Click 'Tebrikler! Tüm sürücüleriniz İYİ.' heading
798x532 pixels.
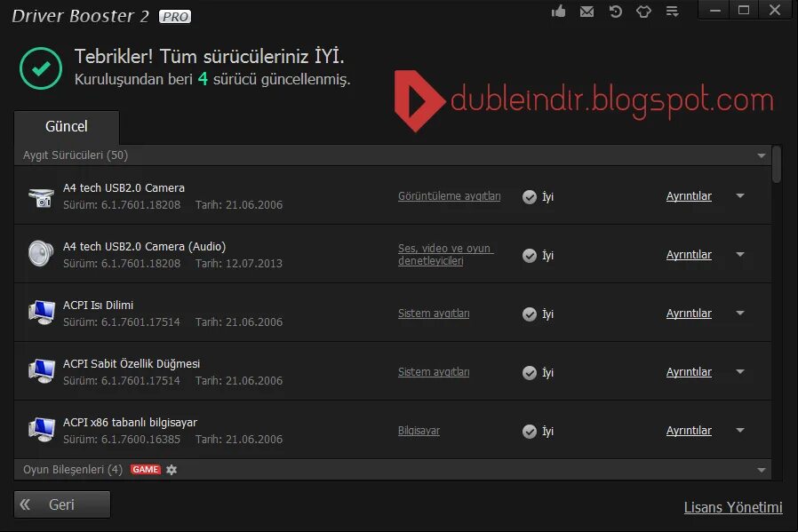click(x=209, y=57)
